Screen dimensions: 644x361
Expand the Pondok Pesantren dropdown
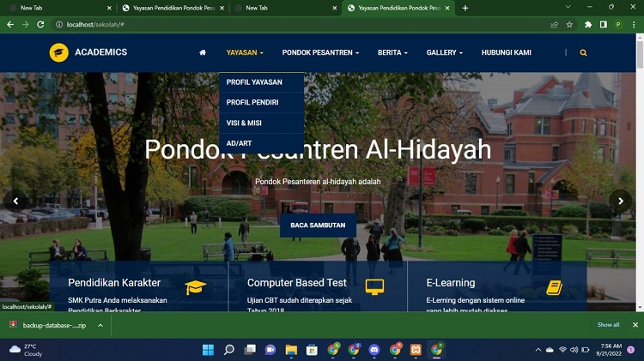click(x=320, y=52)
